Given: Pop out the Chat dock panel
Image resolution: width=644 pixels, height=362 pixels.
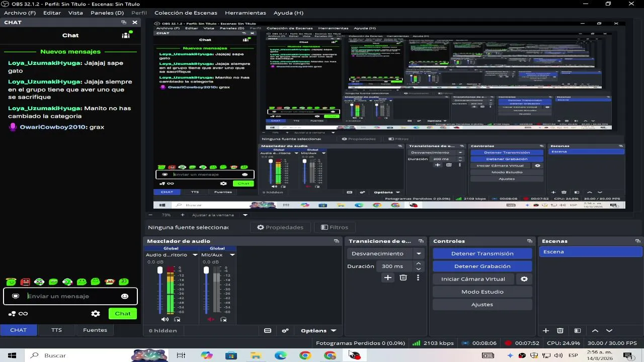Looking at the screenshot, I should pos(124,23).
